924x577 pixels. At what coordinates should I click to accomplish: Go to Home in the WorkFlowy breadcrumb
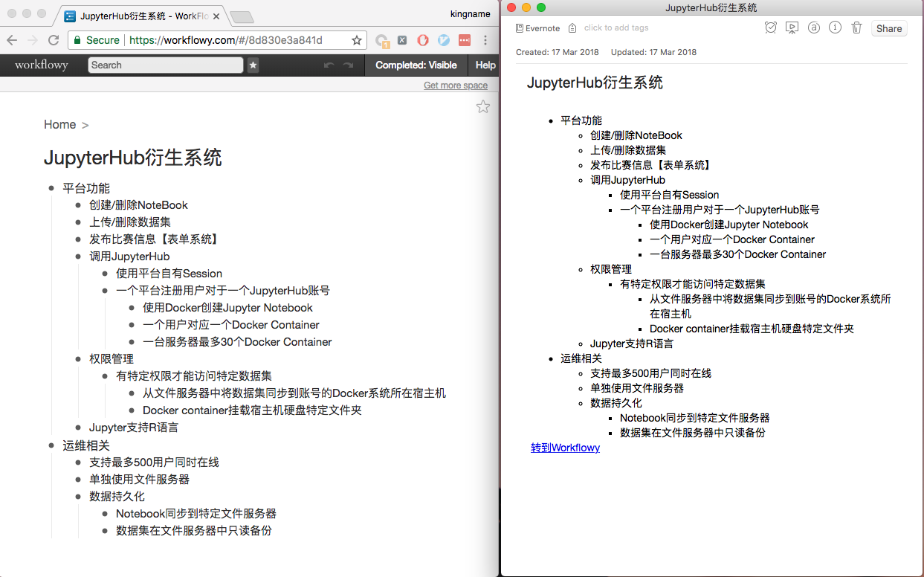click(x=59, y=125)
